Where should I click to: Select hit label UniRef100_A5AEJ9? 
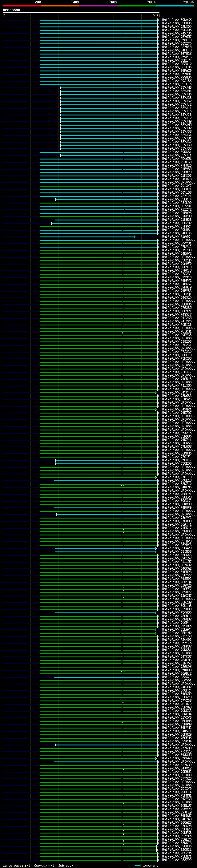[x=177, y=40]
